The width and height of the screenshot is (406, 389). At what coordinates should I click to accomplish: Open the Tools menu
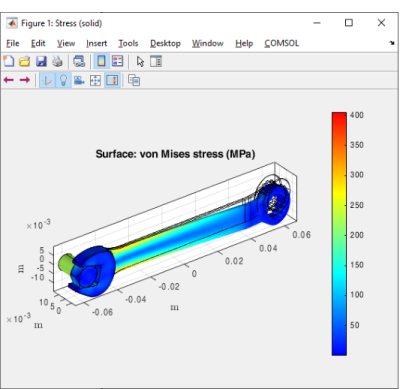coord(128,43)
